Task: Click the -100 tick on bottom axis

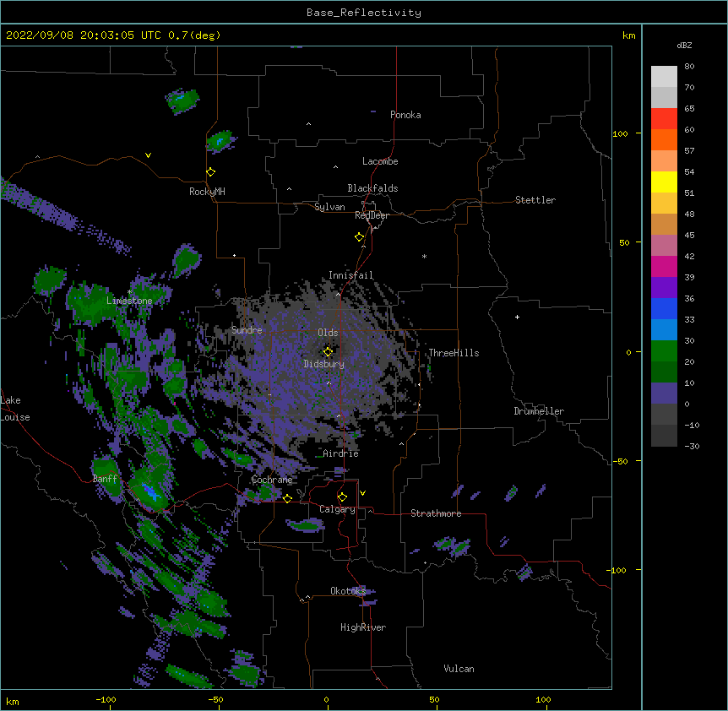Action: 106,699
